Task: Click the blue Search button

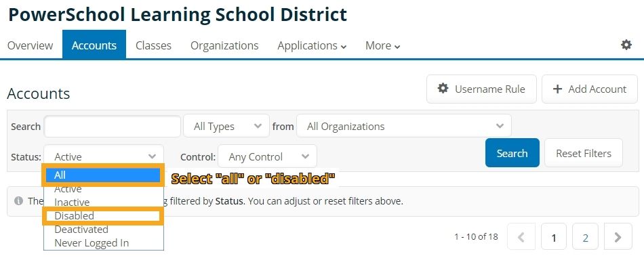Action: [x=512, y=153]
